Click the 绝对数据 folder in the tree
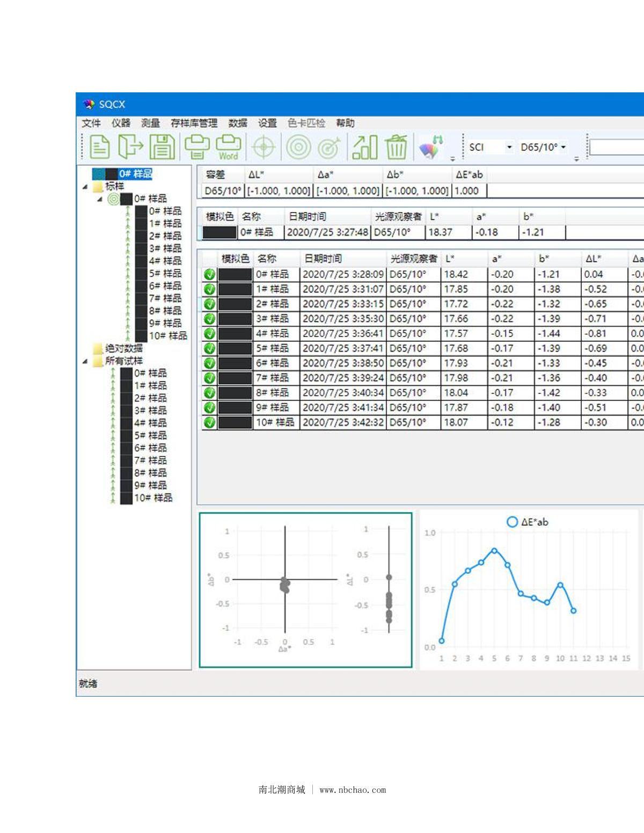The height and width of the screenshot is (833, 644). (123, 348)
